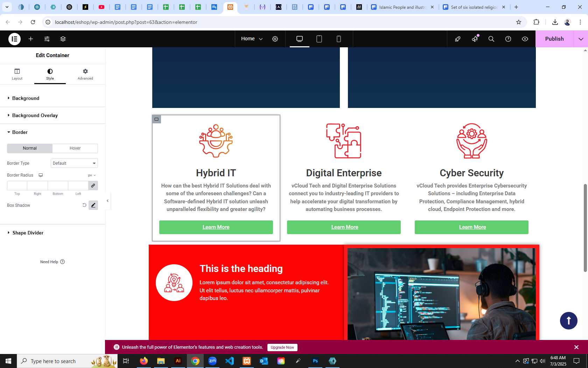Open the Elementor logo menu
This screenshot has width=588, height=368.
(x=14, y=39)
